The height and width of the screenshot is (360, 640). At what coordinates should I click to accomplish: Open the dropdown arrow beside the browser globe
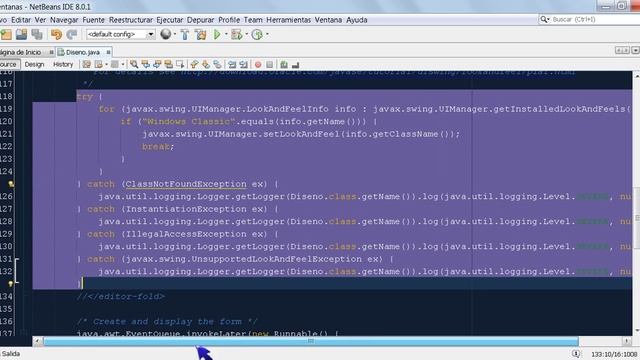click(x=175, y=35)
